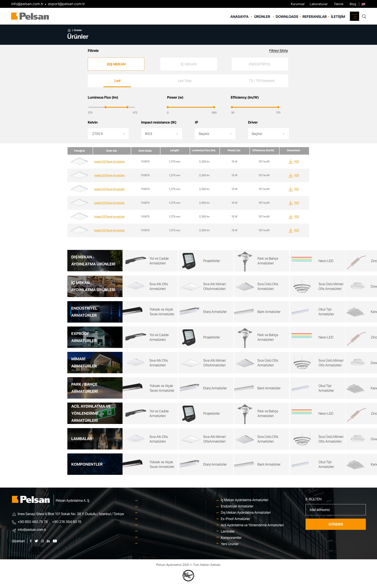Click the Twitter icon in footer
Image resolution: width=377 pixels, height=588 pixels.
(36, 541)
